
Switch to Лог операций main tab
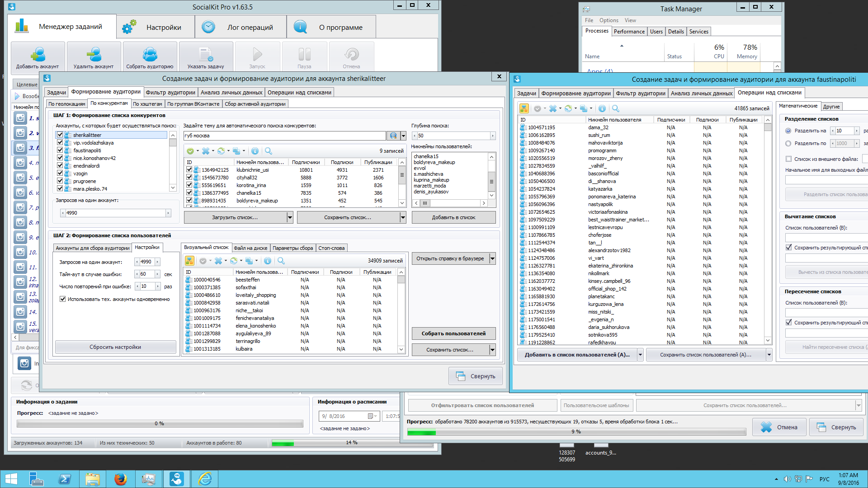click(241, 27)
